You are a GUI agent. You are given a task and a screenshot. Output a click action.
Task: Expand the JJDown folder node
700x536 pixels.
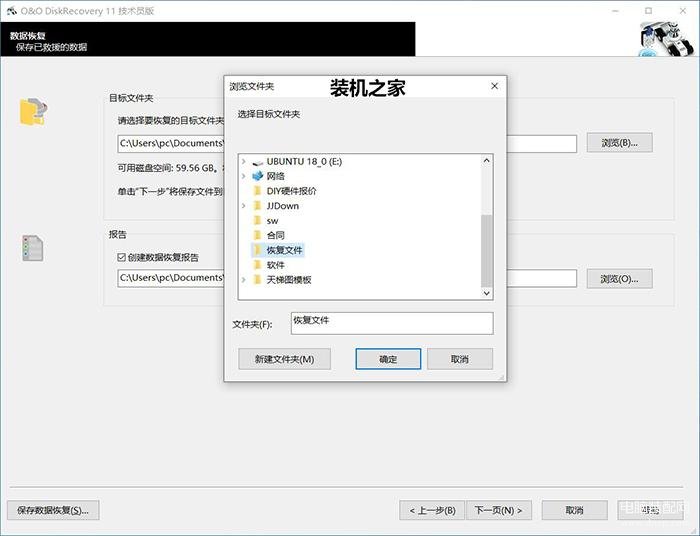point(244,206)
